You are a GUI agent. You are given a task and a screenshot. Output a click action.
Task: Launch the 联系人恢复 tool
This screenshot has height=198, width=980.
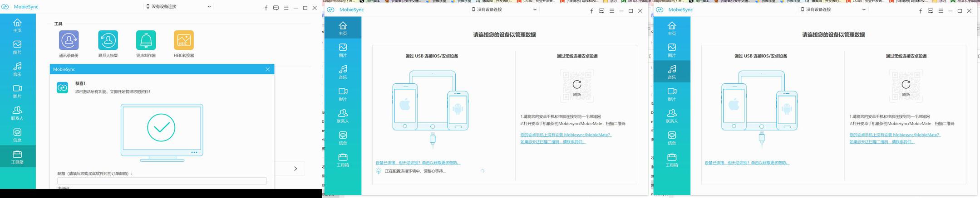tap(108, 44)
